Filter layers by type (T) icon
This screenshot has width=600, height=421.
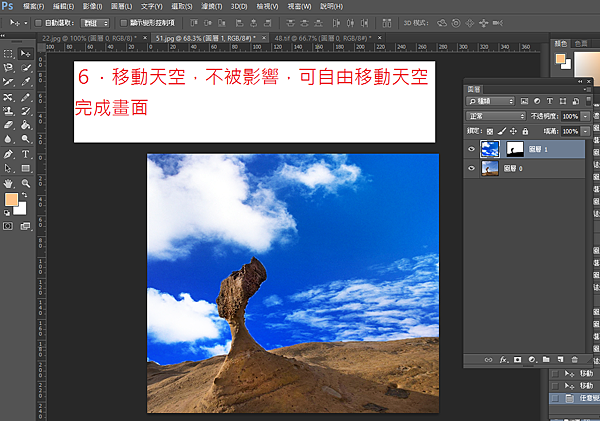549,101
